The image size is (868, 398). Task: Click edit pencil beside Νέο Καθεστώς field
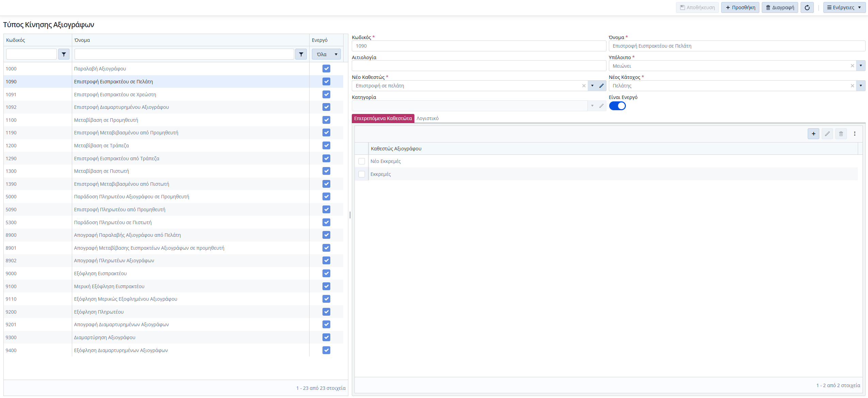[601, 86]
